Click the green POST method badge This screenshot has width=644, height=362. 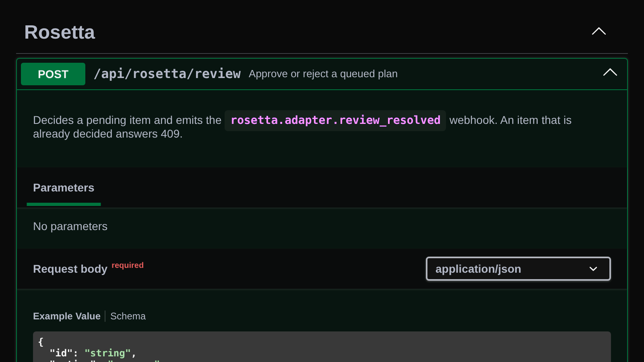coord(53,74)
